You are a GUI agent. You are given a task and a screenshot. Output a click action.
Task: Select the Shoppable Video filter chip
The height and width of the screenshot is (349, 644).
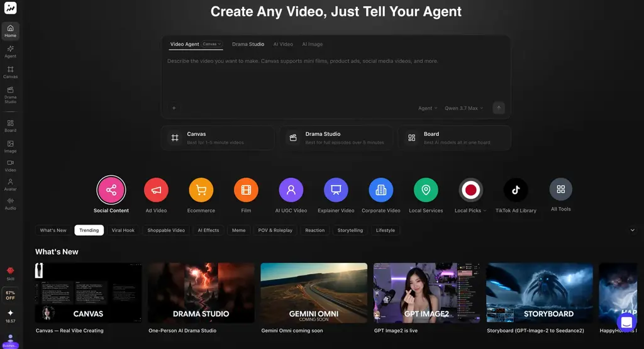coord(166,230)
